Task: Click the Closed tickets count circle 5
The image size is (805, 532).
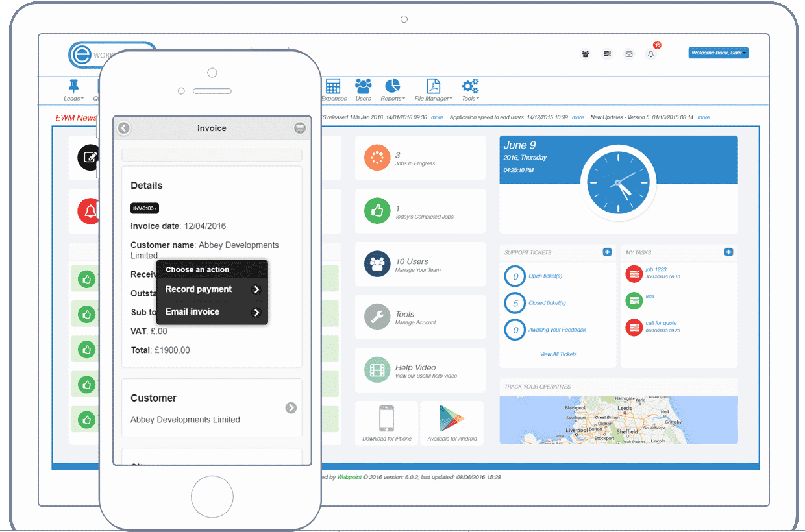Action: [515, 303]
